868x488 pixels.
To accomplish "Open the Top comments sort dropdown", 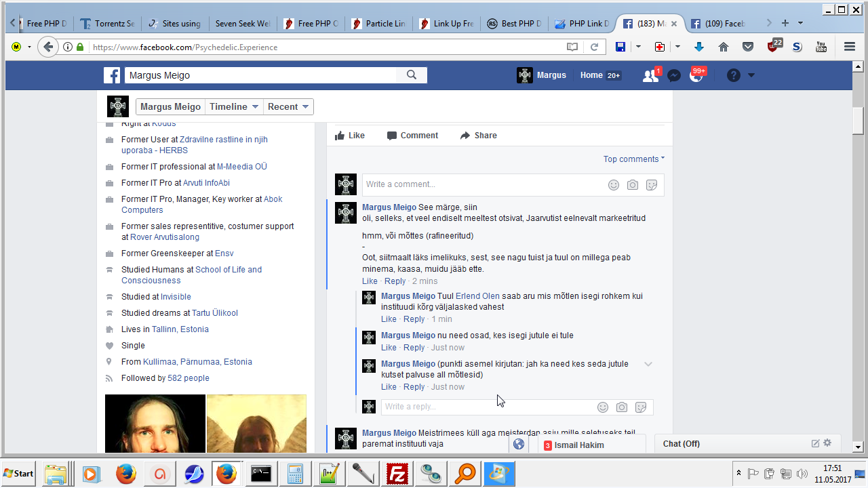I will click(634, 159).
